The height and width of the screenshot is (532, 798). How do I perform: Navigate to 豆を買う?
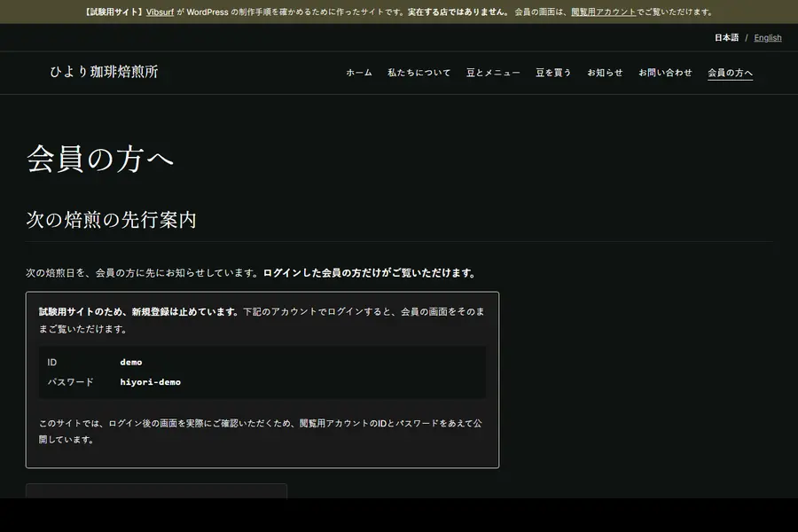553,73
